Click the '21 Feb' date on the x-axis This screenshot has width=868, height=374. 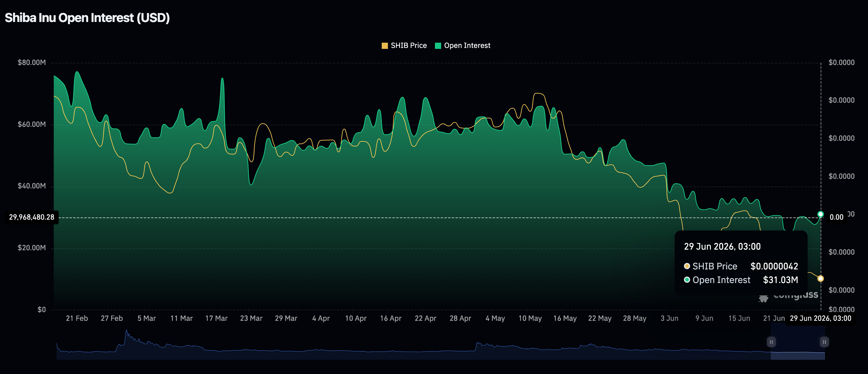pyautogui.click(x=77, y=318)
